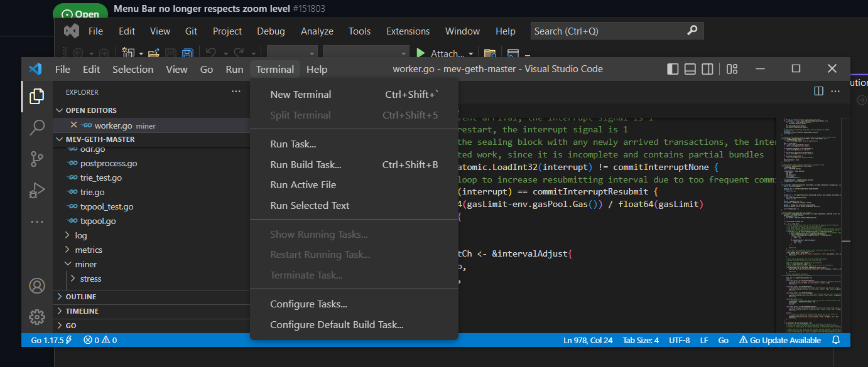Open the Run menu in VS Code
Viewport: 868px width, 367px height.
point(234,69)
